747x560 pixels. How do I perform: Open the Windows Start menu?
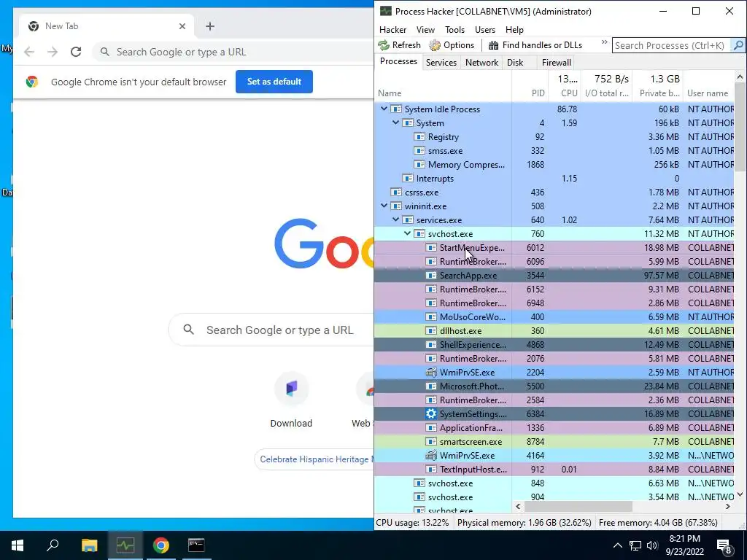click(18, 545)
